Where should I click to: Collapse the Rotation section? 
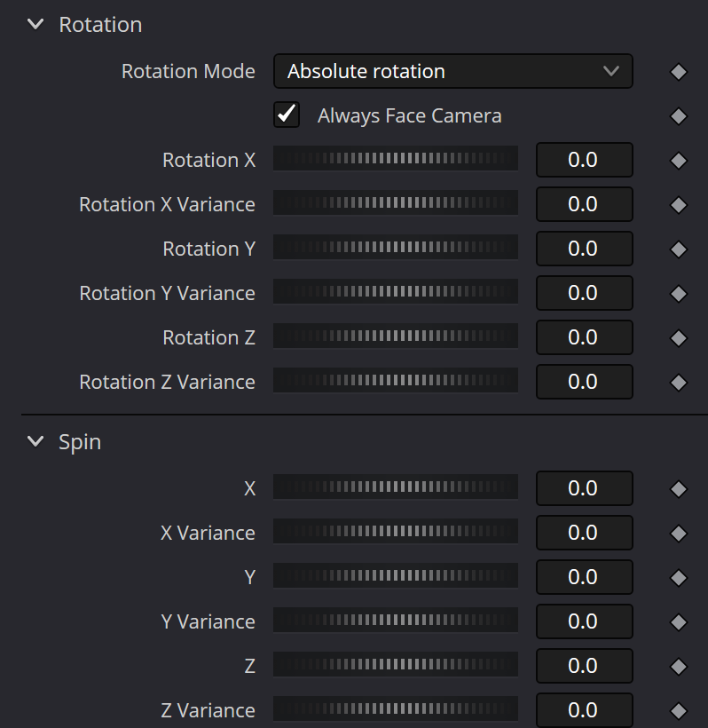coord(35,24)
